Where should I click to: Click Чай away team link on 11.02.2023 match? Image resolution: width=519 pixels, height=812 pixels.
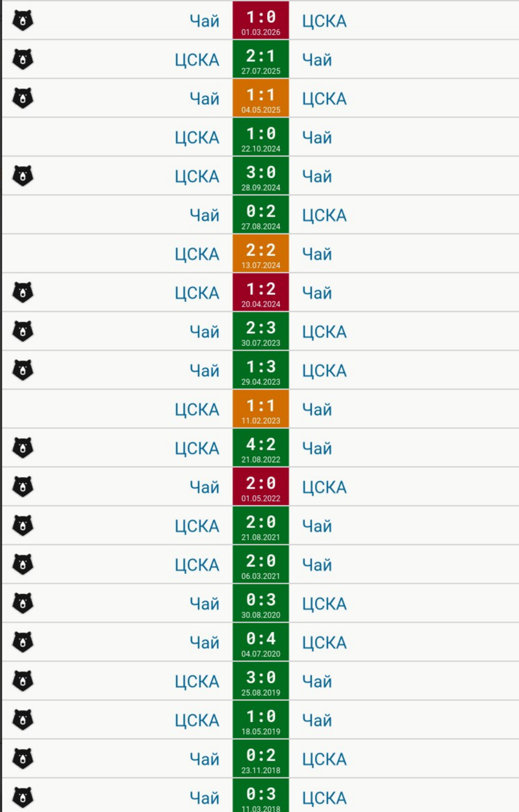pyautogui.click(x=317, y=410)
